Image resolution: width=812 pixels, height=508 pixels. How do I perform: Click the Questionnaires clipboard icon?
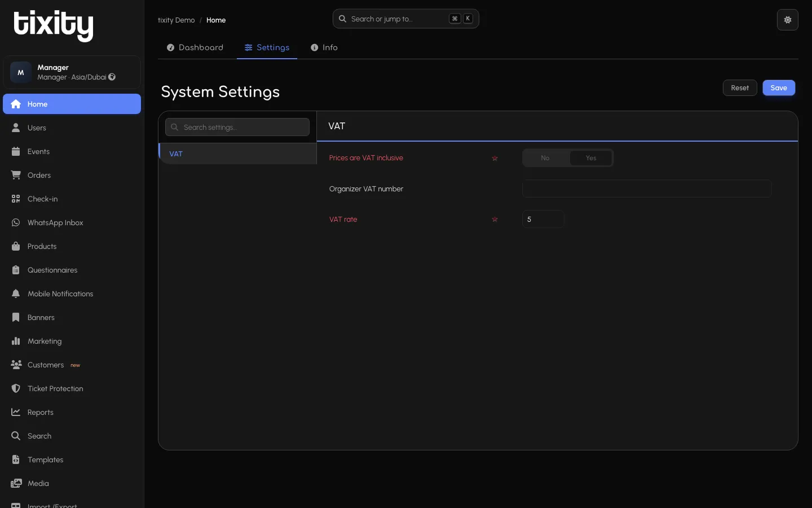(x=16, y=270)
